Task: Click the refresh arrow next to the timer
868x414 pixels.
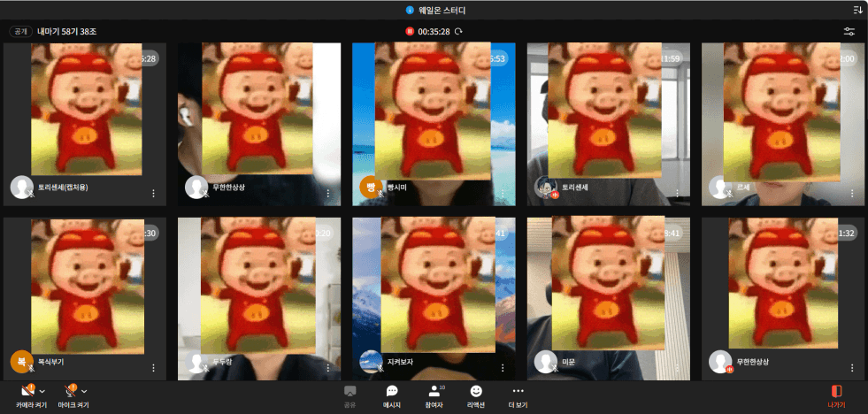Action: tap(458, 32)
